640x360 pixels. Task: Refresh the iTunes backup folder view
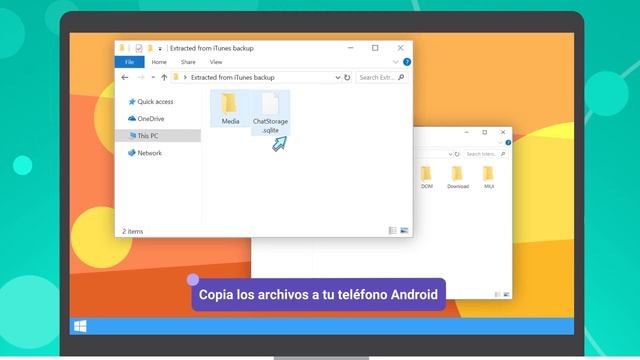tap(347, 77)
